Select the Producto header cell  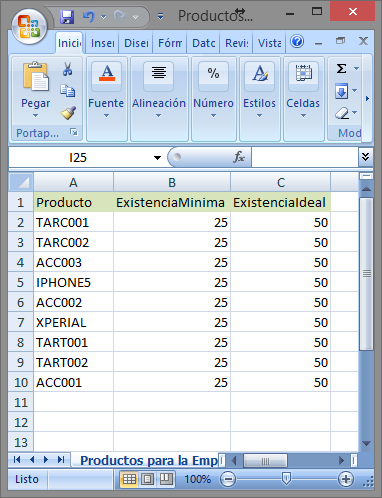(73, 202)
